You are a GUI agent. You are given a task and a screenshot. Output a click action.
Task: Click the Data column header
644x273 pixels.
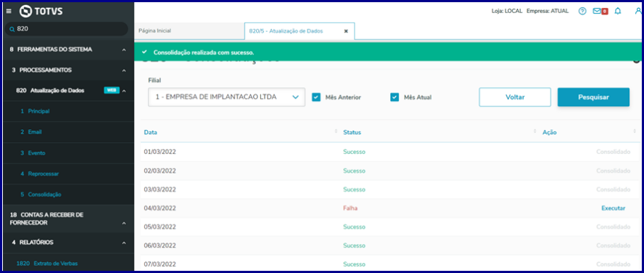(150, 132)
